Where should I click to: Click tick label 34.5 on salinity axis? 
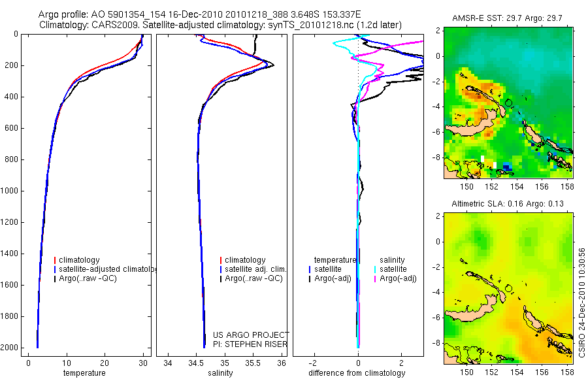(x=196, y=363)
